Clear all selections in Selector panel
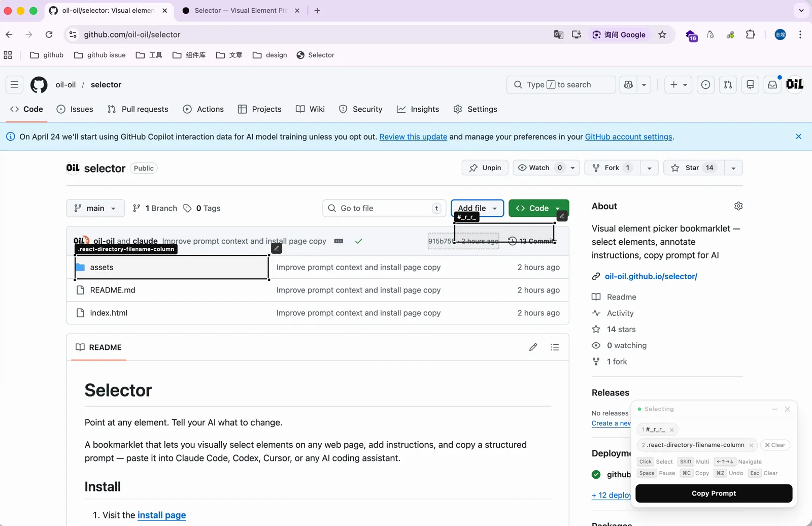Image resolution: width=812 pixels, height=526 pixels. [x=775, y=445]
